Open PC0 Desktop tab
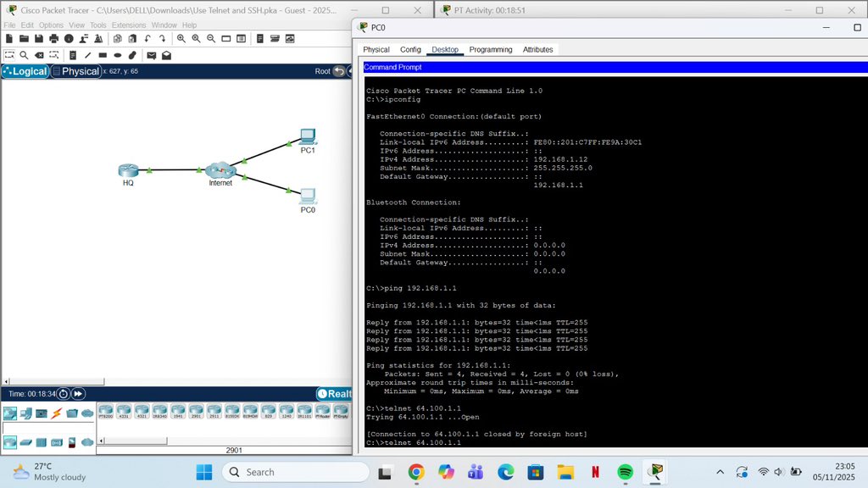 point(445,49)
